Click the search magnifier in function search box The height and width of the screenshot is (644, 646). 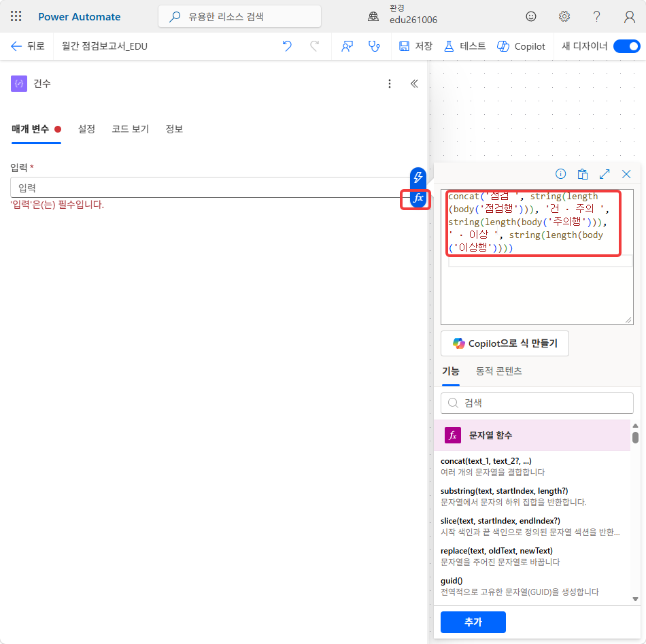pyautogui.click(x=453, y=403)
